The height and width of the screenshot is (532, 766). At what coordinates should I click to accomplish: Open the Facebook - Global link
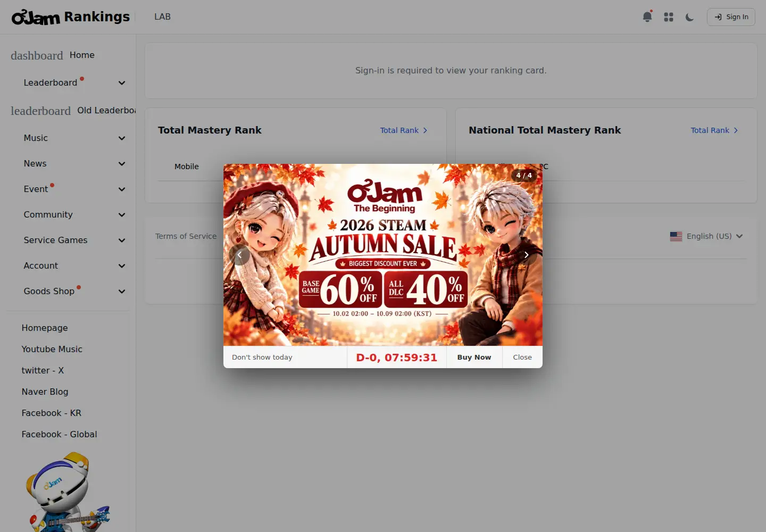pyautogui.click(x=59, y=434)
